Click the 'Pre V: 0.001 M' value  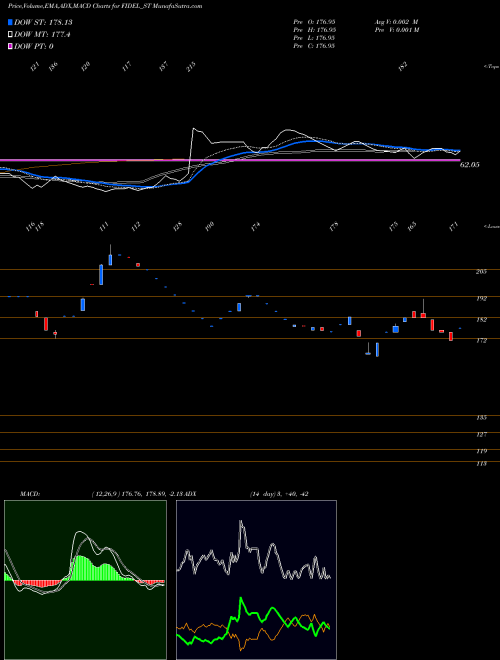coord(396,30)
